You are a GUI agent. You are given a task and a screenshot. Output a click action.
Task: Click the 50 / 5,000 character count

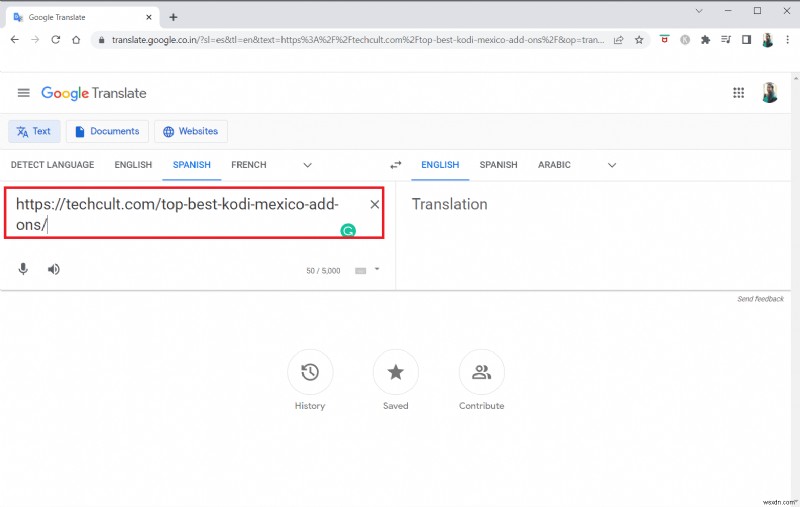click(x=323, y=271)
